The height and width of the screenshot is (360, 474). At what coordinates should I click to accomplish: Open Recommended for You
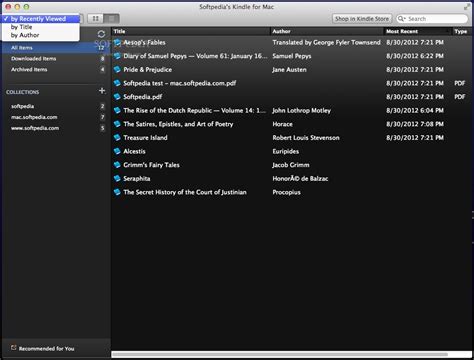46,348
